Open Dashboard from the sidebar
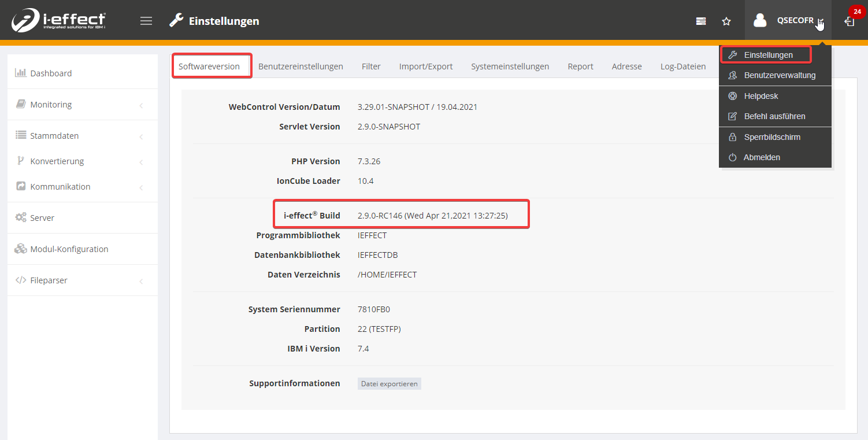 click(51, 73)
